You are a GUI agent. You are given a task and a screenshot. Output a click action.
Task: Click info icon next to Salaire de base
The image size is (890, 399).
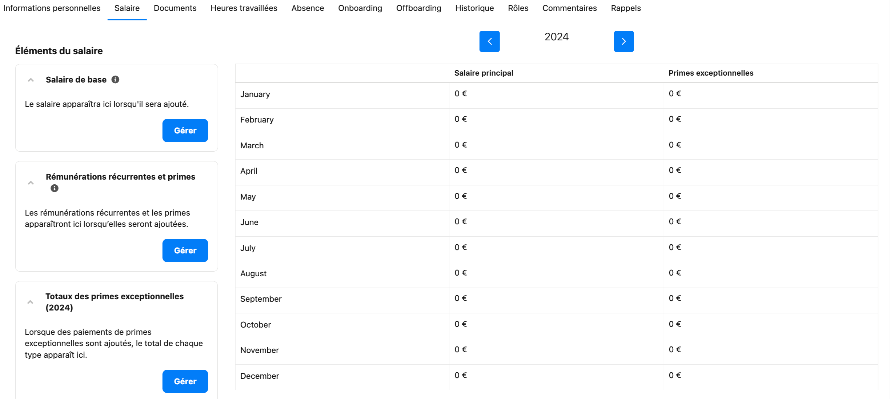click(x=115, y=79)
